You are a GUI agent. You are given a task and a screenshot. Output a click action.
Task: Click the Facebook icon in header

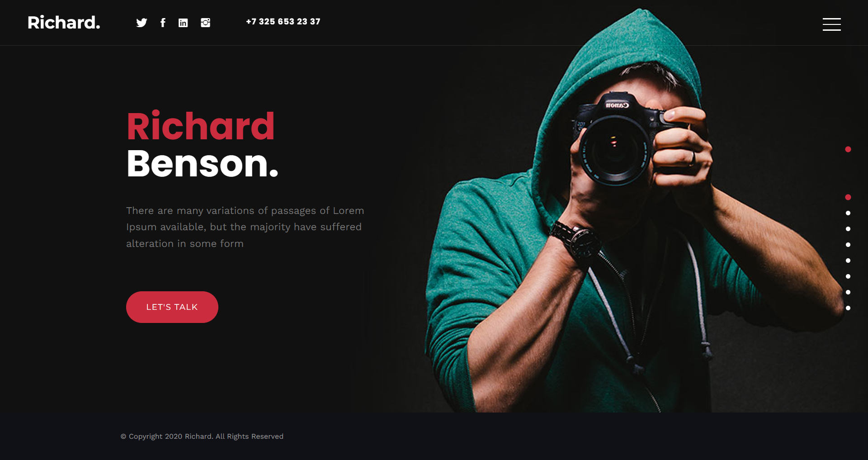point(163,23)
